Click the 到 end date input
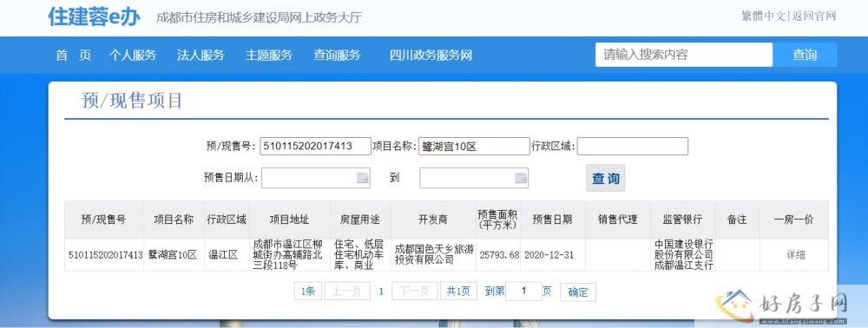This screenshot has width=868, height=328. (x=474, y=178)
